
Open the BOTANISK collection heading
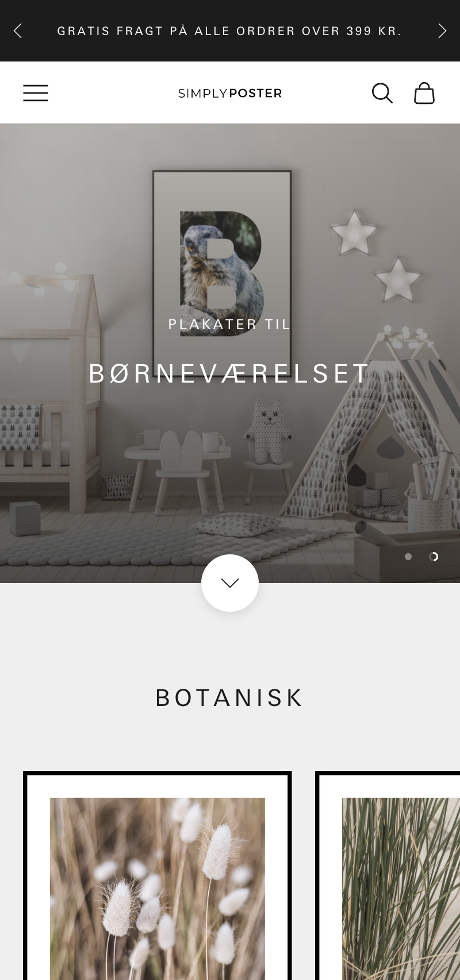tap(230, 697)
